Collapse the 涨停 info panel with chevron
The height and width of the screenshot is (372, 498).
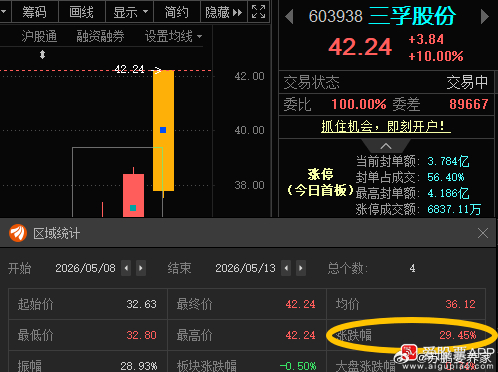click(386, 146)
